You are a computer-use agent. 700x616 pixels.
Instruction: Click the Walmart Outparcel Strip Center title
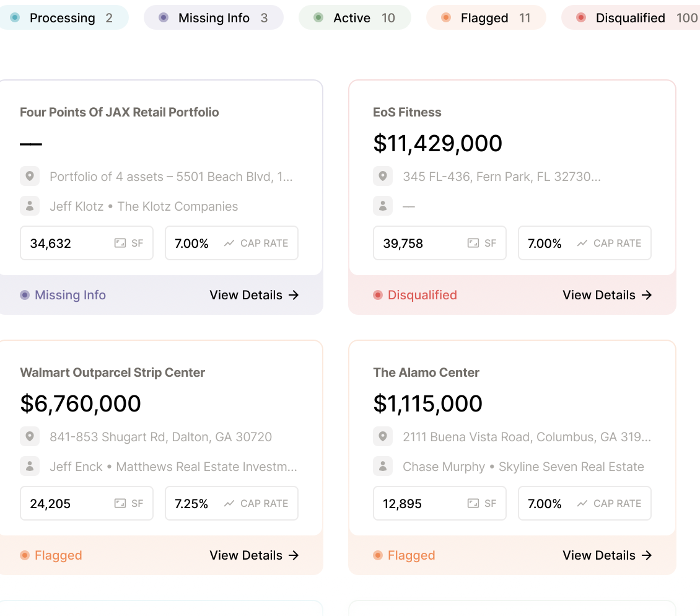click(x=112, y=372)
